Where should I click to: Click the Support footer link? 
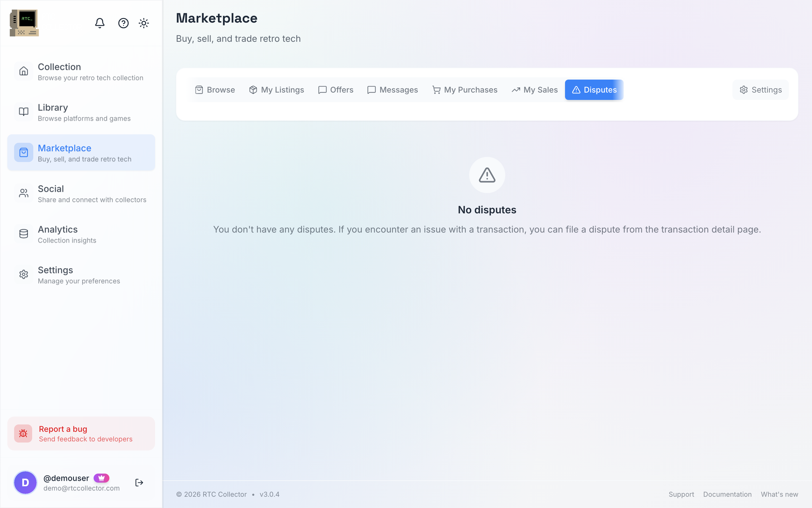pyautogui.click(x=681, y=494)
